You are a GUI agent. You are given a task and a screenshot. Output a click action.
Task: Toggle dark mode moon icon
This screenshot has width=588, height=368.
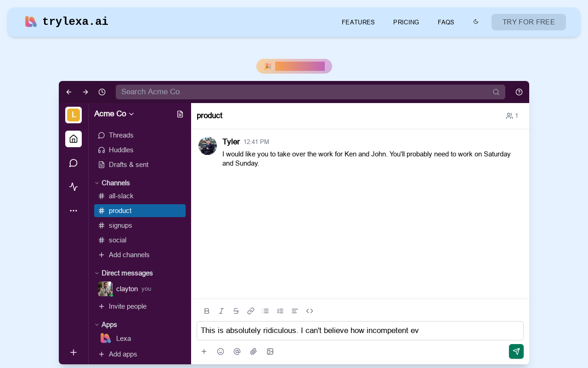476,22
